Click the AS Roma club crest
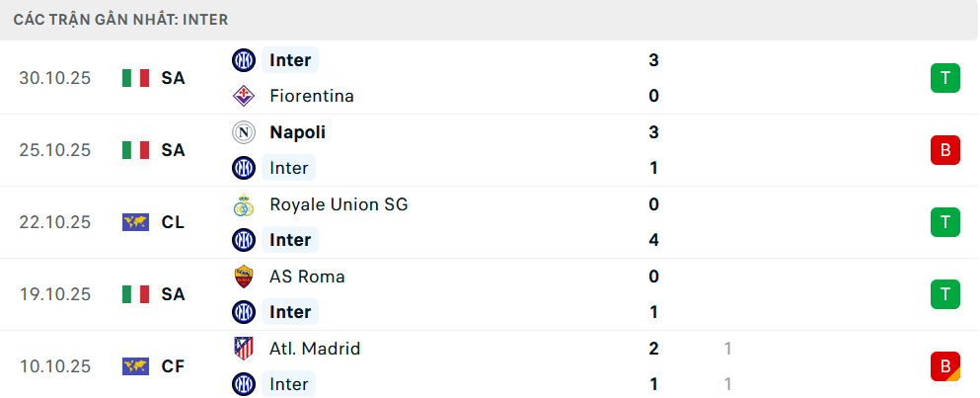The height and width of the screenshot is (398, 980). pyautogui.click(x=243, y=277)
